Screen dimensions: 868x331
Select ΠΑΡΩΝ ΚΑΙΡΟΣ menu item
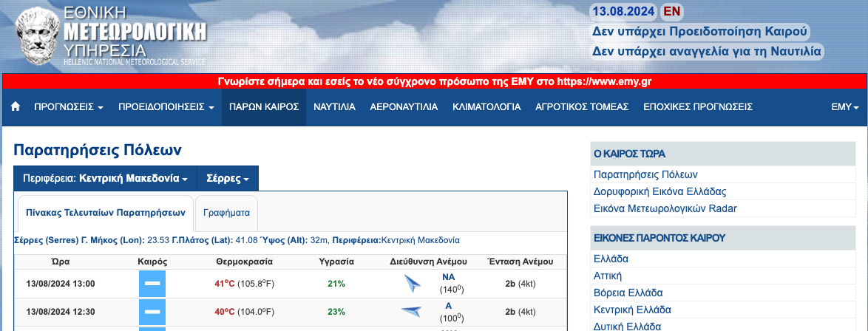point(264,107)
